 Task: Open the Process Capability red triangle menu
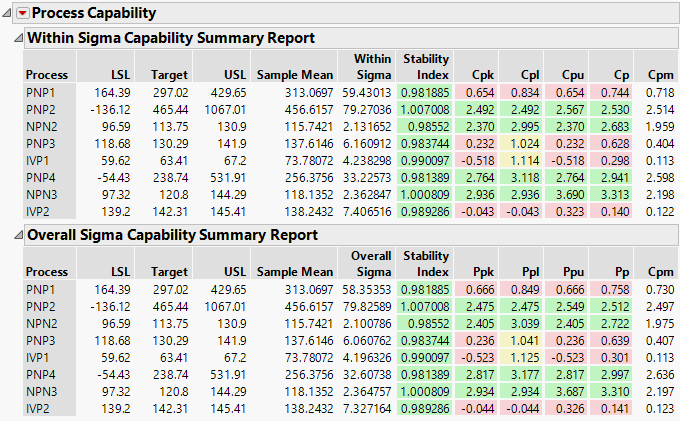[23, 14]
